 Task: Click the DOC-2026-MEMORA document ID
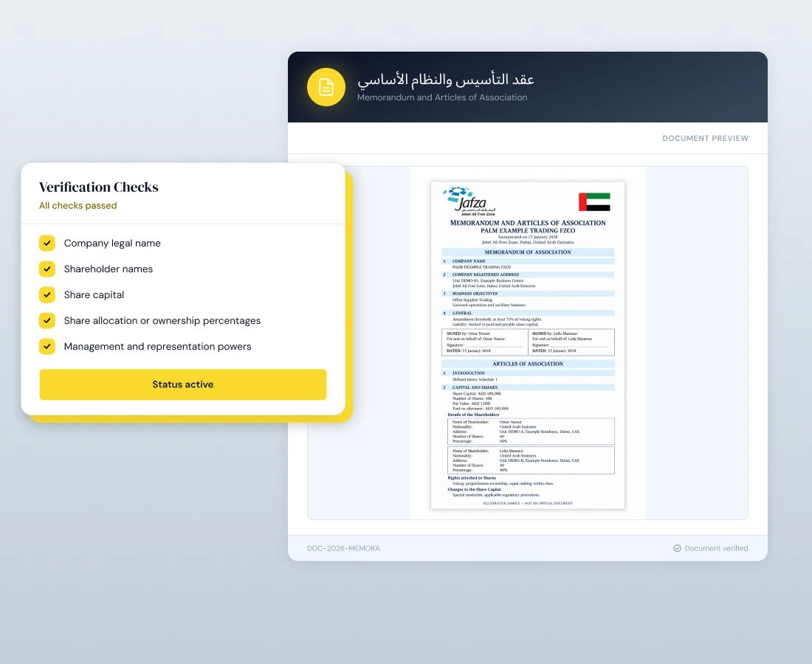pos(343,548)
